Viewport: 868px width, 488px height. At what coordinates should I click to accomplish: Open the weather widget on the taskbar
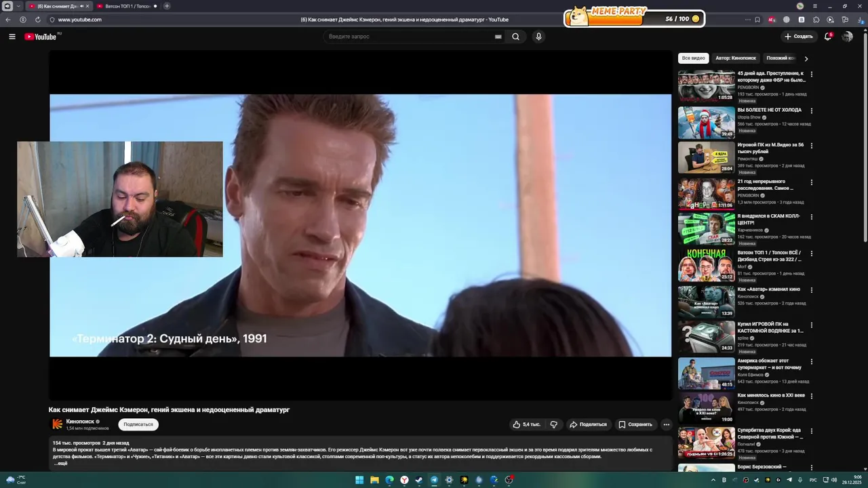coord(15,480)
